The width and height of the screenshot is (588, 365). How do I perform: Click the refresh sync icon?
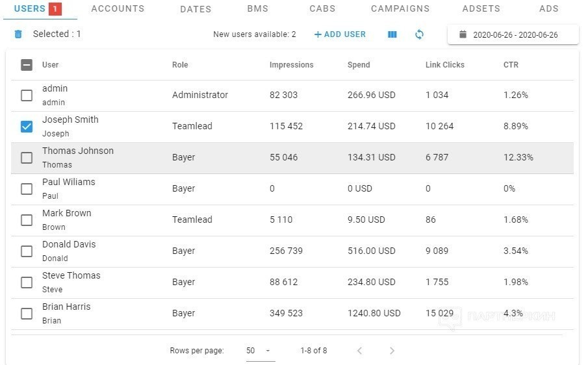pyautogui.click(x=419, y=34)
